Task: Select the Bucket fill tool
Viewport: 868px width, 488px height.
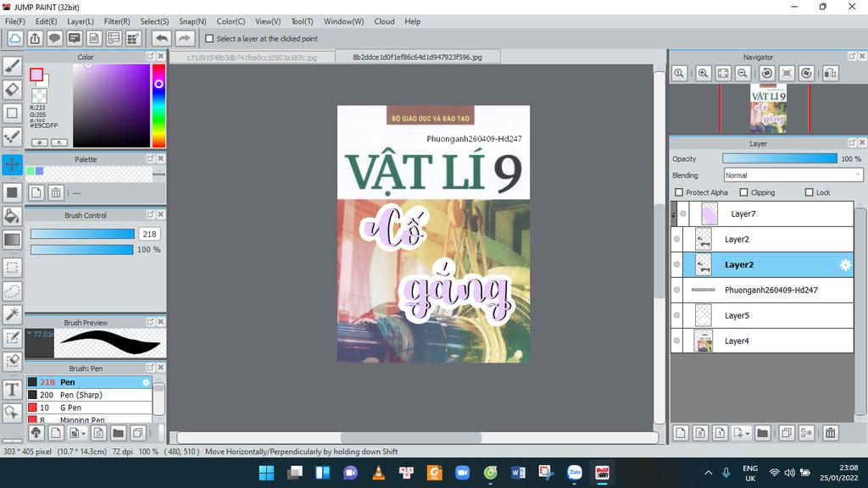Action: [x=12, y=216]
